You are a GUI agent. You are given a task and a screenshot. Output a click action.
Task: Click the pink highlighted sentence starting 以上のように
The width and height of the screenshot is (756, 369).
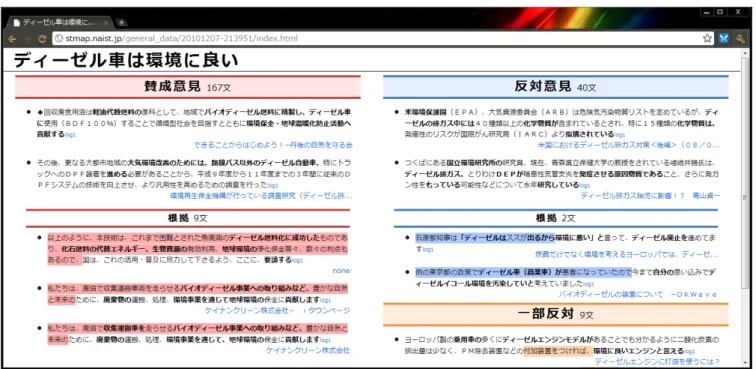point(198,249)
